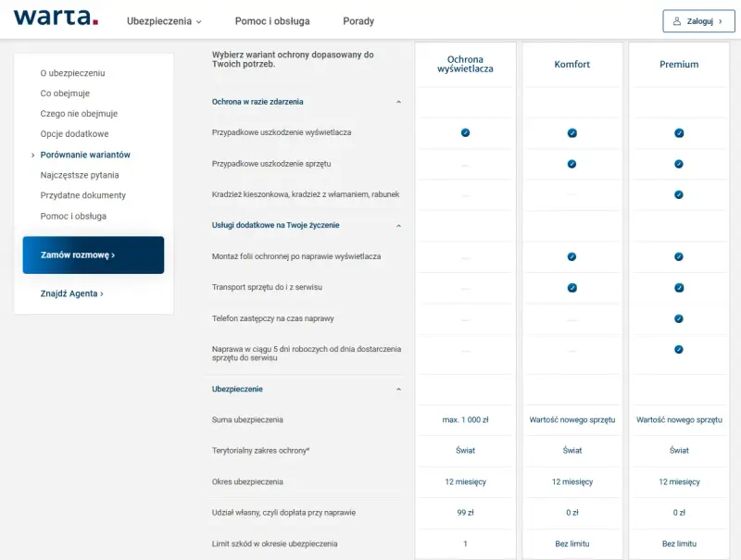The image size is (741, 560).
Task: Click Ochrona wyświetlacza checkmark for wyświetlacz damage
Action: pos(465,132)
